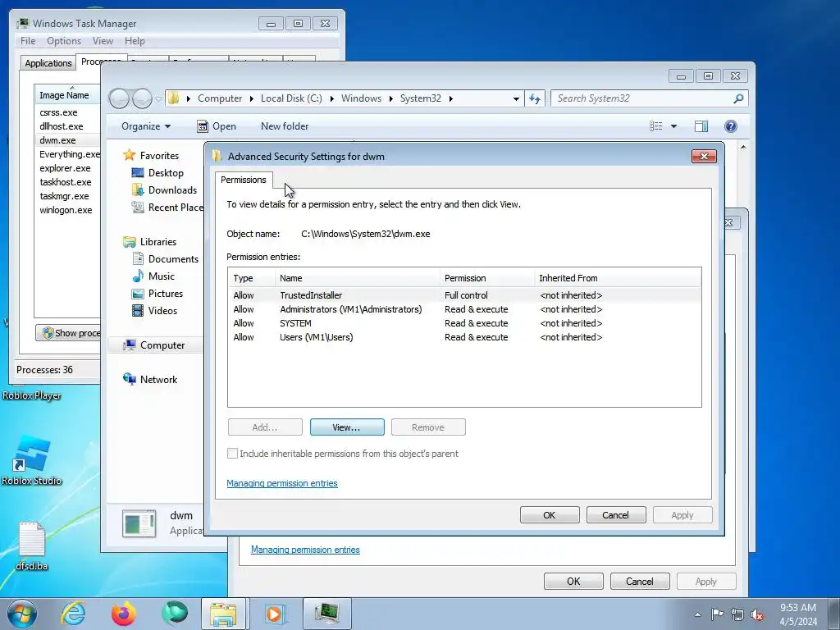This screenshot has width=840, height=630.
Task: Open Pictures library in navigation pane
Action: 166,294
